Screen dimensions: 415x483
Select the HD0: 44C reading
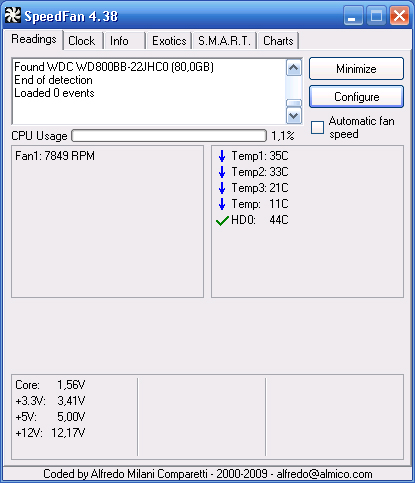(260, 220)
